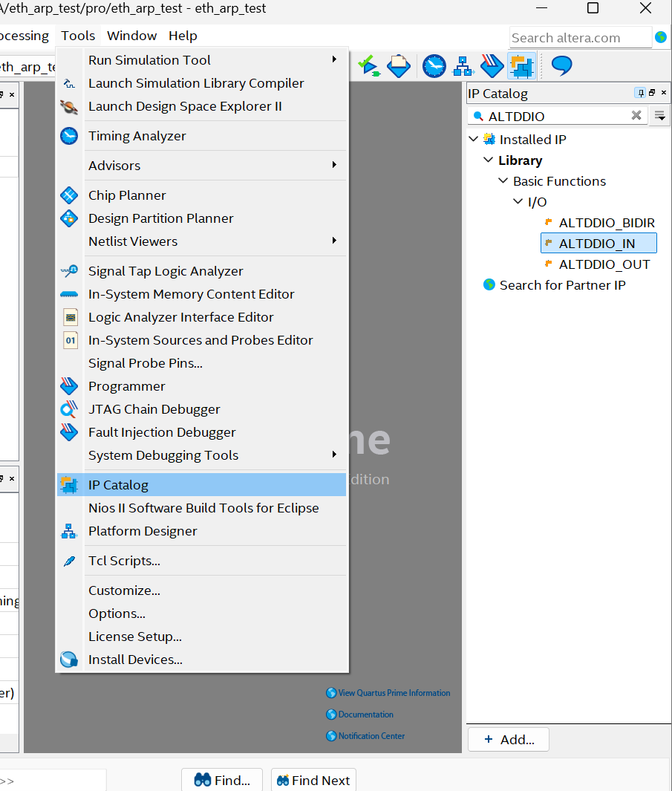Select Customize... menu entry

coord(202,590)
